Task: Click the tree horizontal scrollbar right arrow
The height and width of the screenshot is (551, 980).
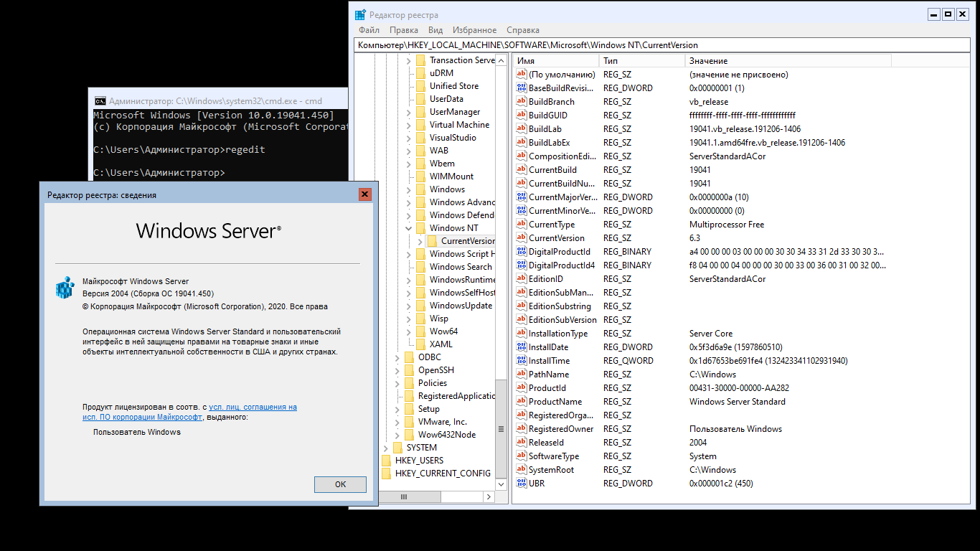Action: coord(489,496)
